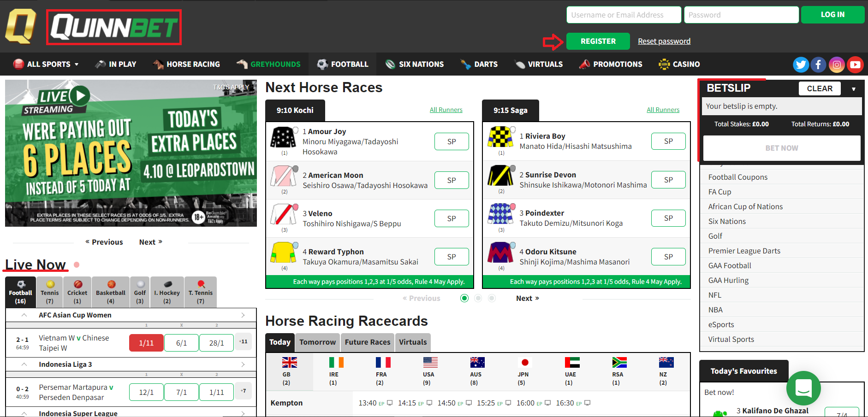Click the Log In button
Screen dimensions: 868x417
832,15
